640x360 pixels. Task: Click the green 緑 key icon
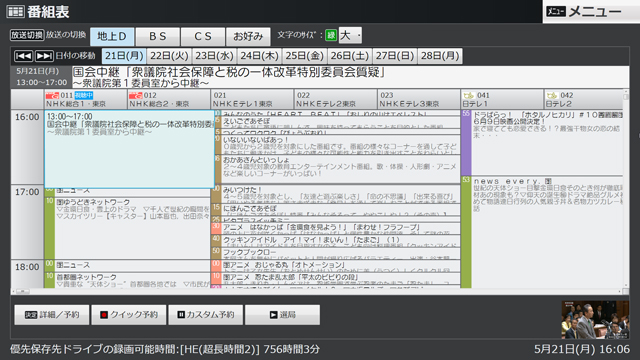point(331,36)
